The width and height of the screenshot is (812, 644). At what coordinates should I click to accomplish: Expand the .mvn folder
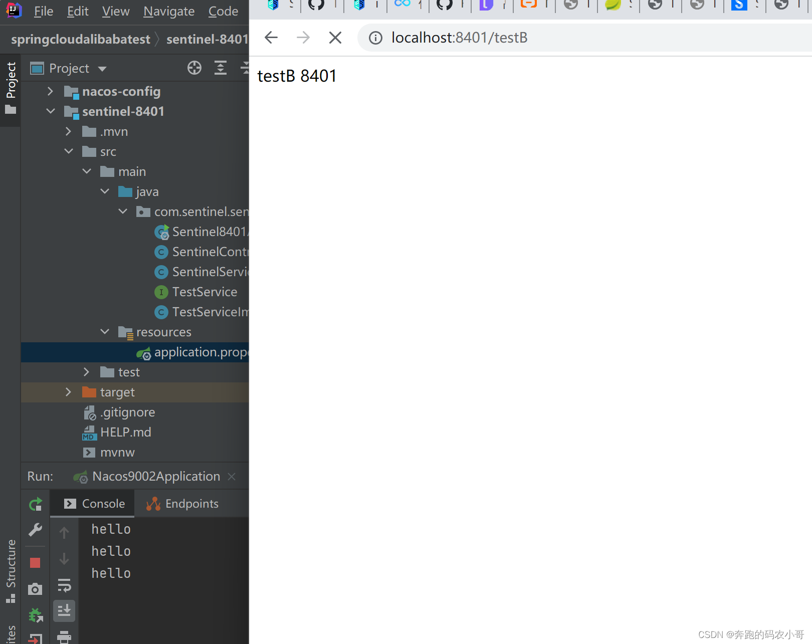[68, 131]
